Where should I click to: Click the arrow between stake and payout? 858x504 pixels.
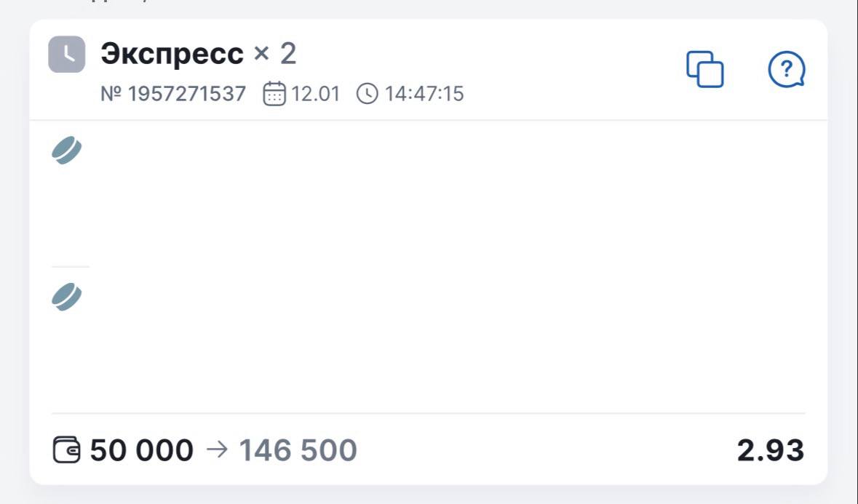[216, 450]
